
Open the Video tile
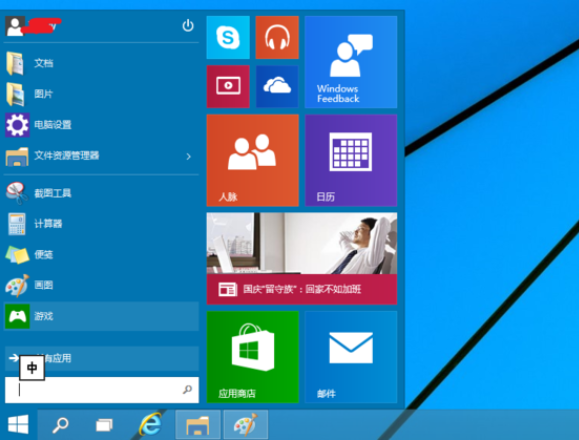(x=228, y=86)
